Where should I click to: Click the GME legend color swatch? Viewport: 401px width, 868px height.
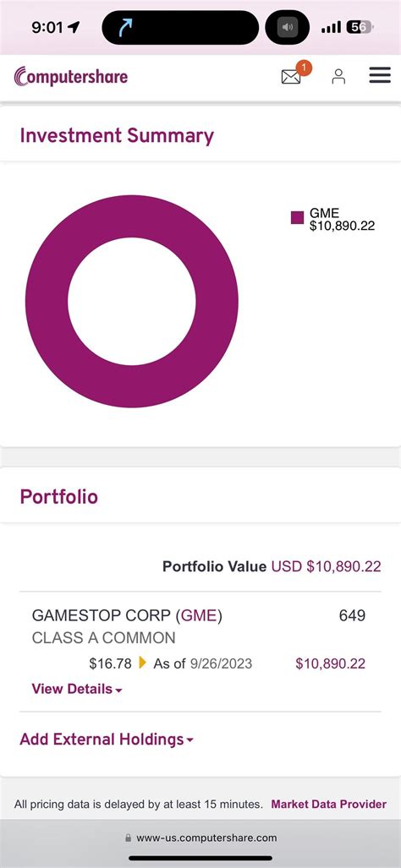click(298, 217)
